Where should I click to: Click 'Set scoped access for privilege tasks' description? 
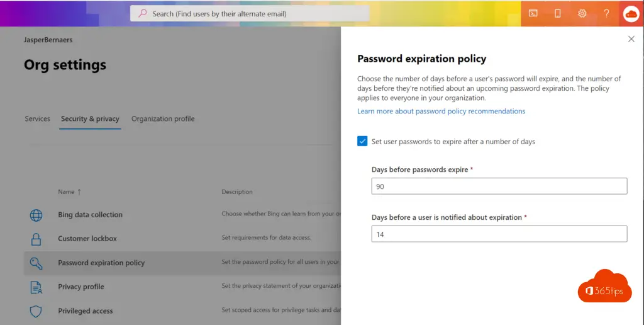pyautogui.click(x=281, y=310)
